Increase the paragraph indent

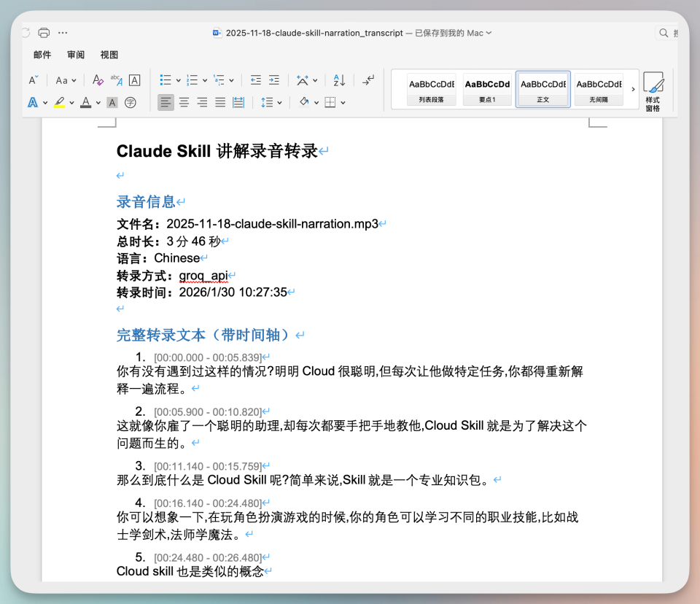274,80
